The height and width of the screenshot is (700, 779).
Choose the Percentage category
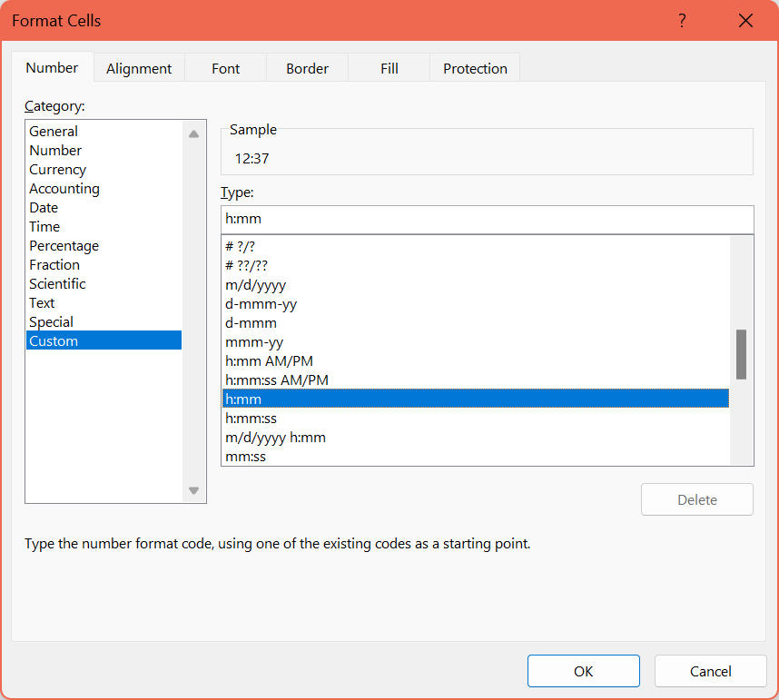(x=64, y=245)
